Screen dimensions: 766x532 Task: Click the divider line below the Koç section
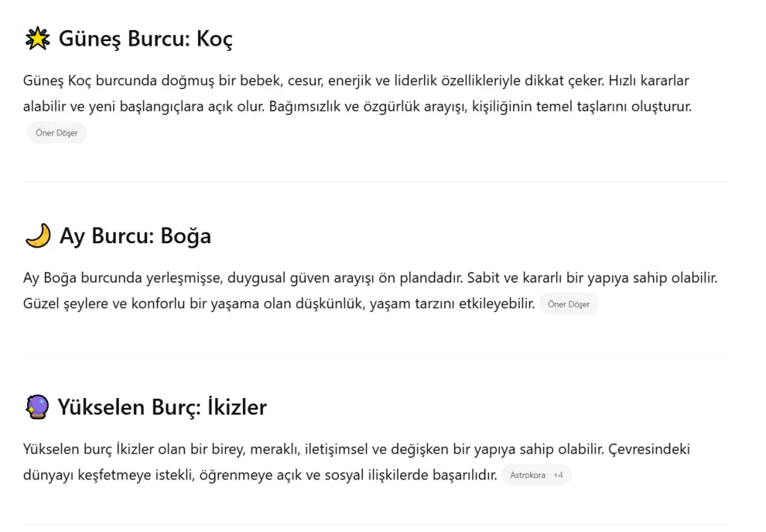coord(376,182)
